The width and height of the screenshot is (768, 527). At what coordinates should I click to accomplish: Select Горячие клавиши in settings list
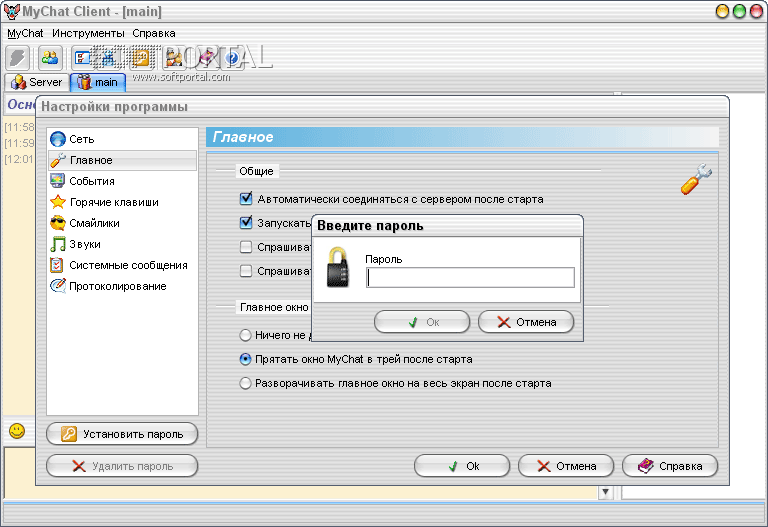click(x=122, y=202)
